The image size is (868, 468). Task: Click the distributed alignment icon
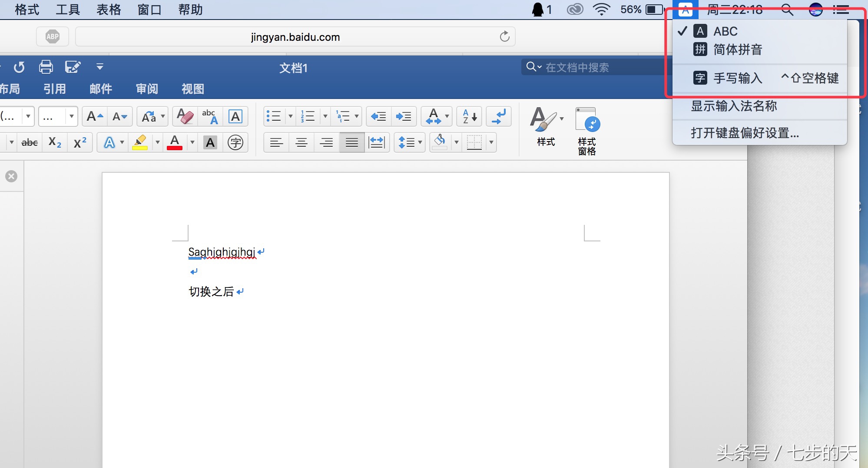point(377,142)
